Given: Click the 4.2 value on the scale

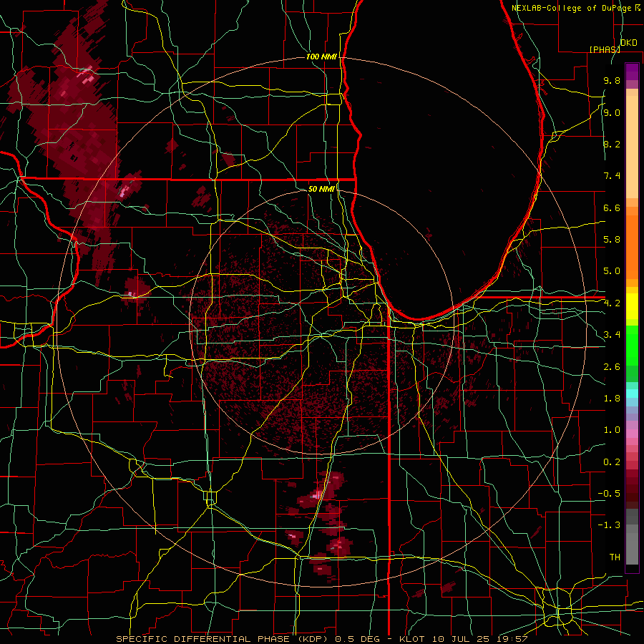Looking at the screenshot, I should coord(612,303).
